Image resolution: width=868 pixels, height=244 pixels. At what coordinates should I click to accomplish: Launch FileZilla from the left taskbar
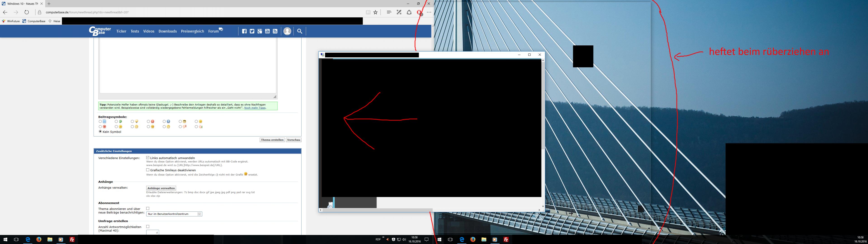(x=72, y=240)
